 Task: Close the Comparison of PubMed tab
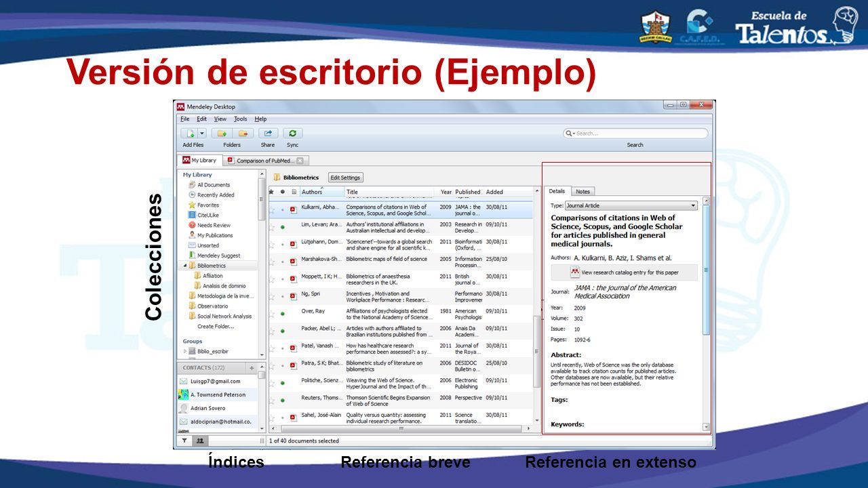[x=300, y=161]
